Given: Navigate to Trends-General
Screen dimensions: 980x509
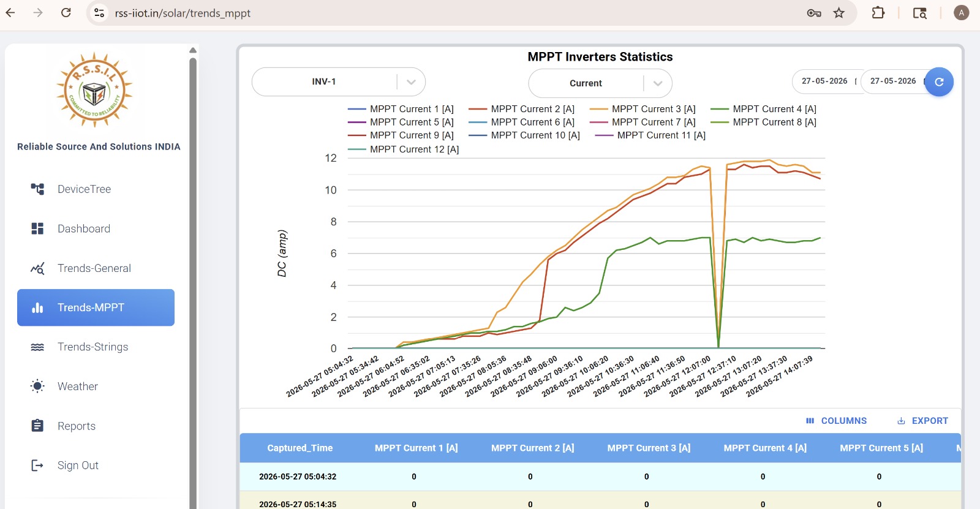Looking at the screenshot, I should click(94, 268).
